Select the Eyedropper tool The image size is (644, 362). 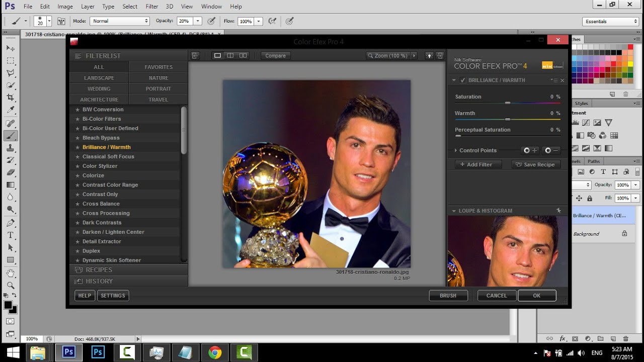pyautogui.click(x=11, y=110)
